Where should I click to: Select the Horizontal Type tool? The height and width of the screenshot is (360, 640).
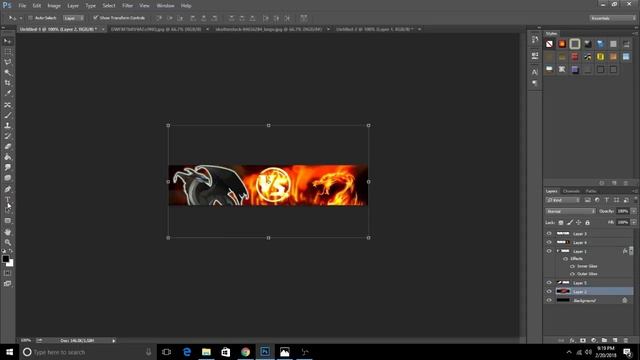(7, 200)
